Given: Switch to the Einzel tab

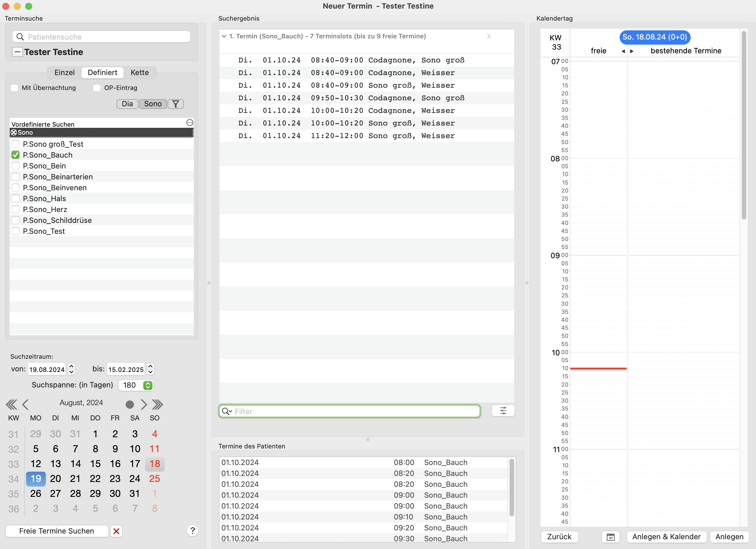Looking at the screenshot, I should pos(64,72).
